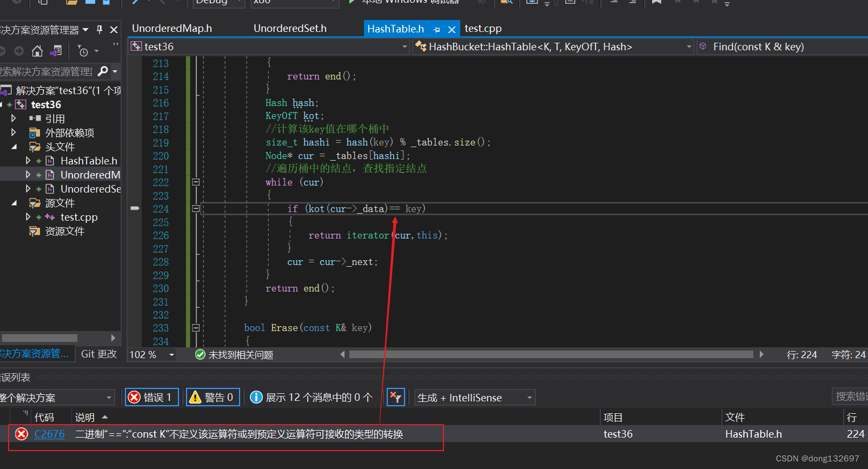
Task: Click the Solution Explorer search box
Action: (x=48, y=71)
